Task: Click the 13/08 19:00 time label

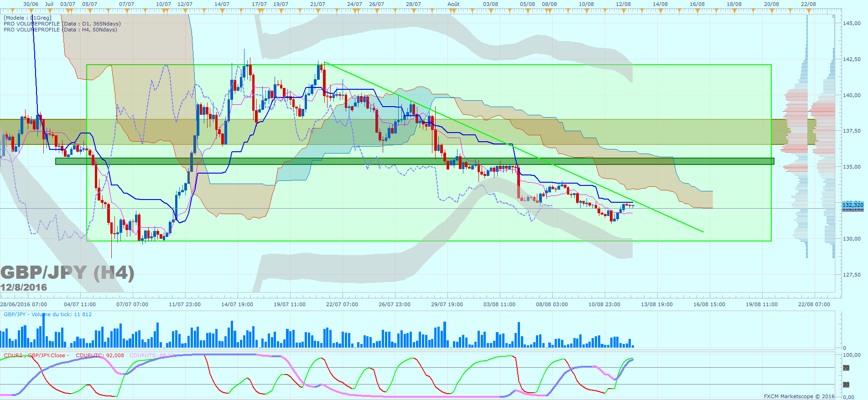Action: 657,304
